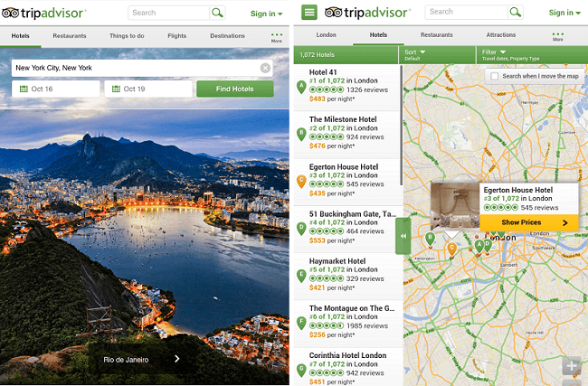The width and height of the screenshot is (588, 386).
Task: Click the Find Hotels button
Action: 235,89
